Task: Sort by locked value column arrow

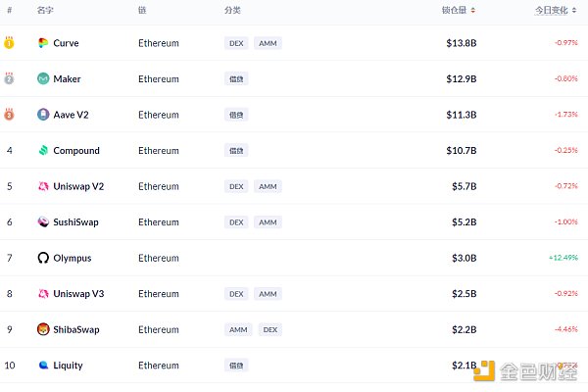Action: tap(473, 11)
